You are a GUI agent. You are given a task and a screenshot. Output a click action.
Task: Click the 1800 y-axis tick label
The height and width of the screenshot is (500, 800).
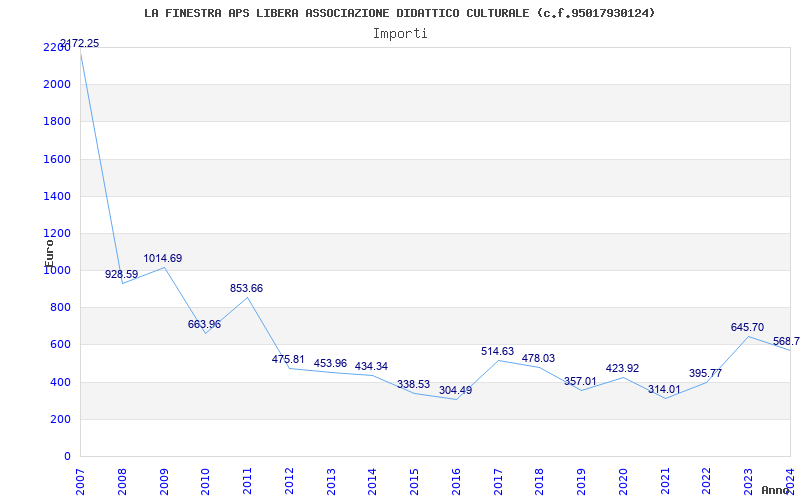click(57, 121)
